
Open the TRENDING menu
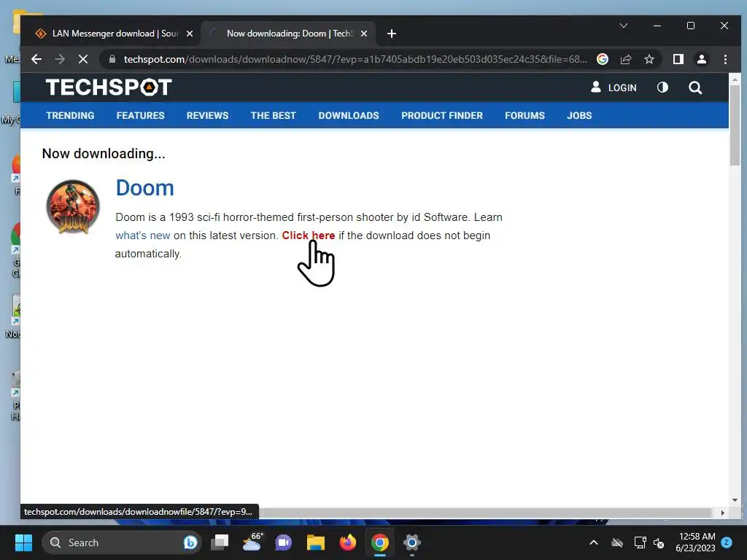pos(70,115)
